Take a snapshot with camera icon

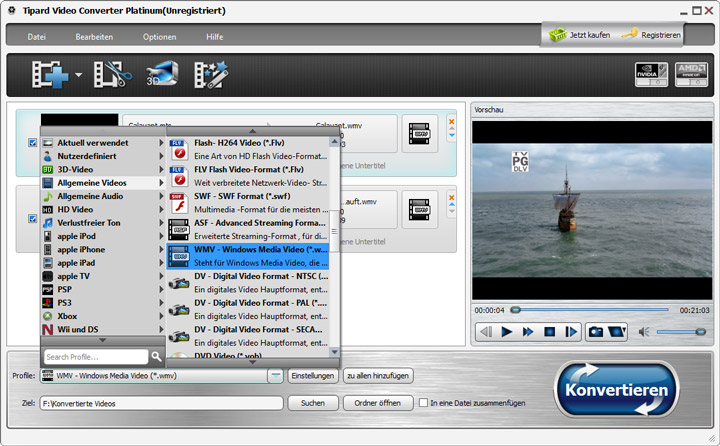coord(596,332)
